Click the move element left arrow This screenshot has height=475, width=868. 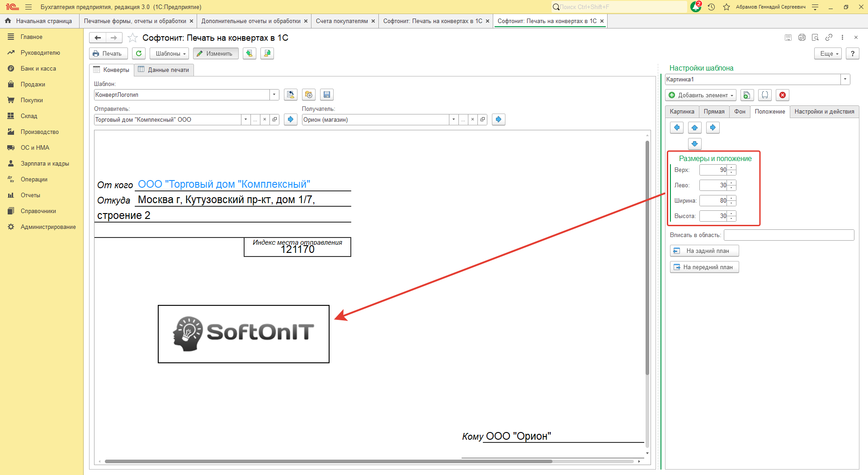[677, 128]
